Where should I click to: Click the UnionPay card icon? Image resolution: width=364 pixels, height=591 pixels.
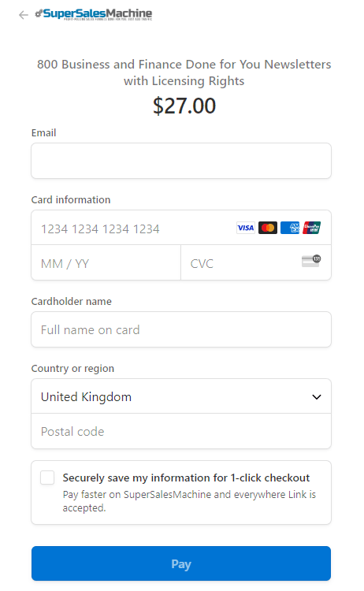point(312,228)
